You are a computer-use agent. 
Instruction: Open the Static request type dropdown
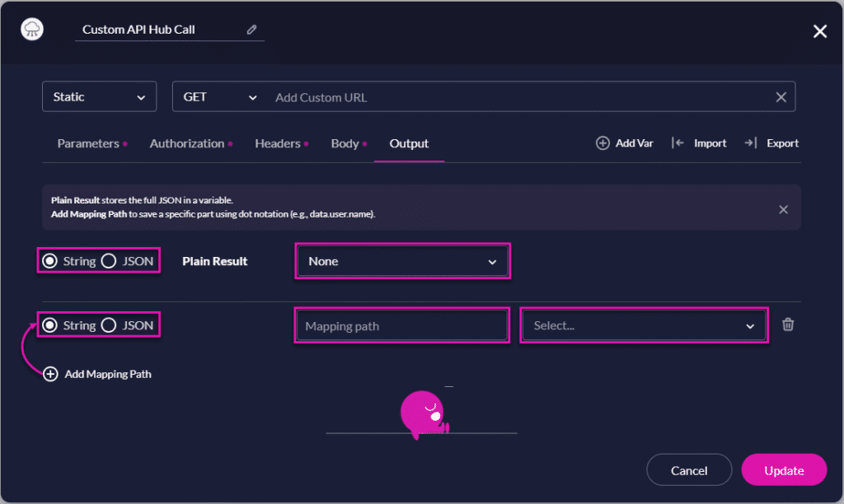99,96
